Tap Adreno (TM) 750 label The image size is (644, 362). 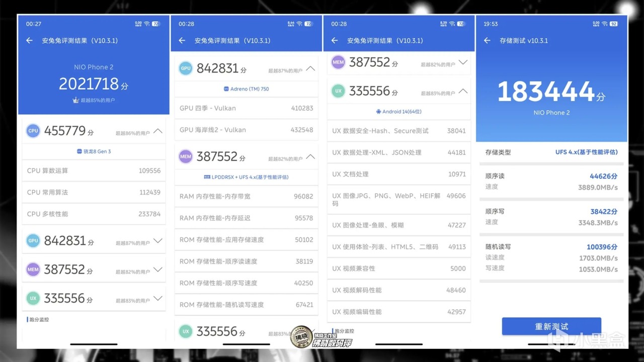point(250,89)
